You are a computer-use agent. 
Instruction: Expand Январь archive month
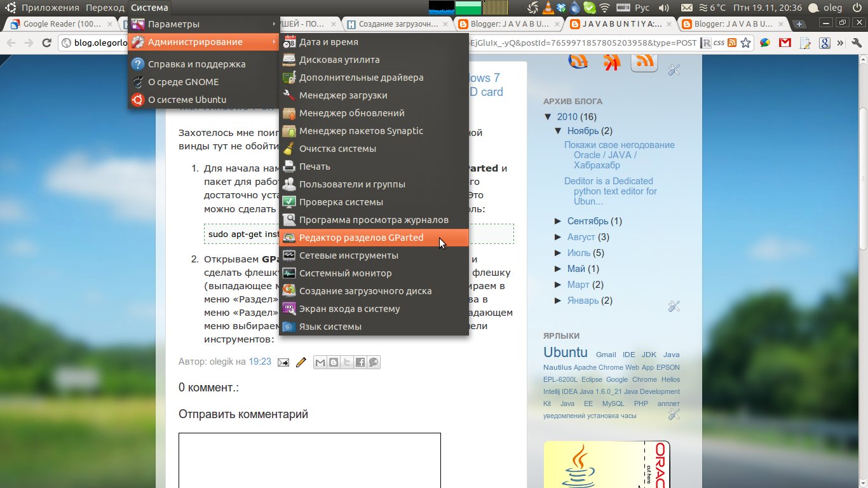pyautogui.click(x=559, y=301)
